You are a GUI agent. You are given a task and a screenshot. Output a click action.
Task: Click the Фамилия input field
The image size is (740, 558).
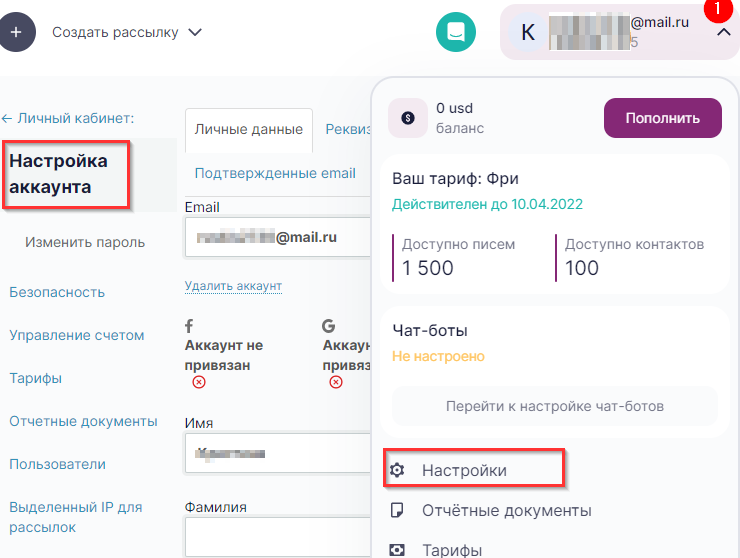click(278, 536)
